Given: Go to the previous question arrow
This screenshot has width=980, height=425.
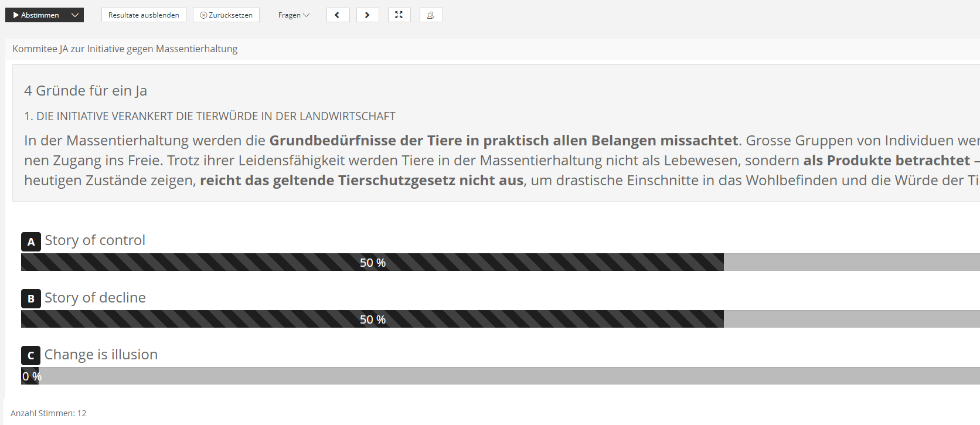Looking at the screenshot, I should (338, 15).
